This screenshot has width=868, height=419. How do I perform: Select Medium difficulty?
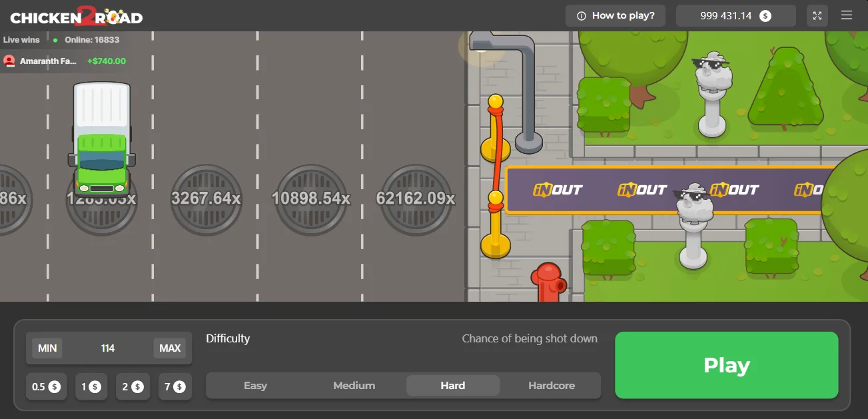(x=354, y=385)
